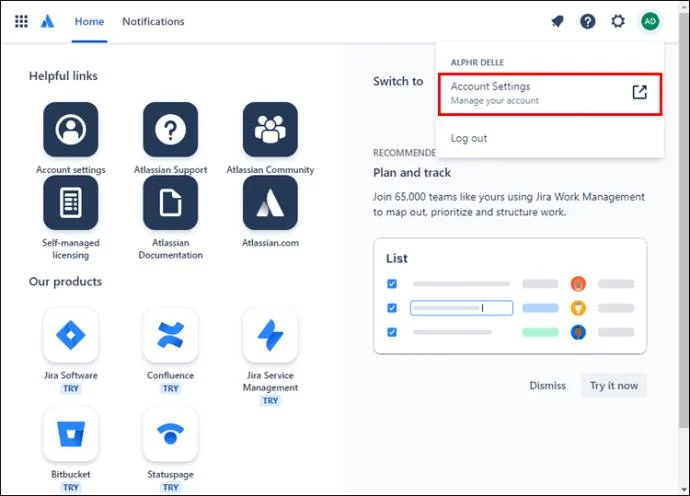Click the Dismiss button
Screen dimensions: 690x496
[x=547, y=386]
